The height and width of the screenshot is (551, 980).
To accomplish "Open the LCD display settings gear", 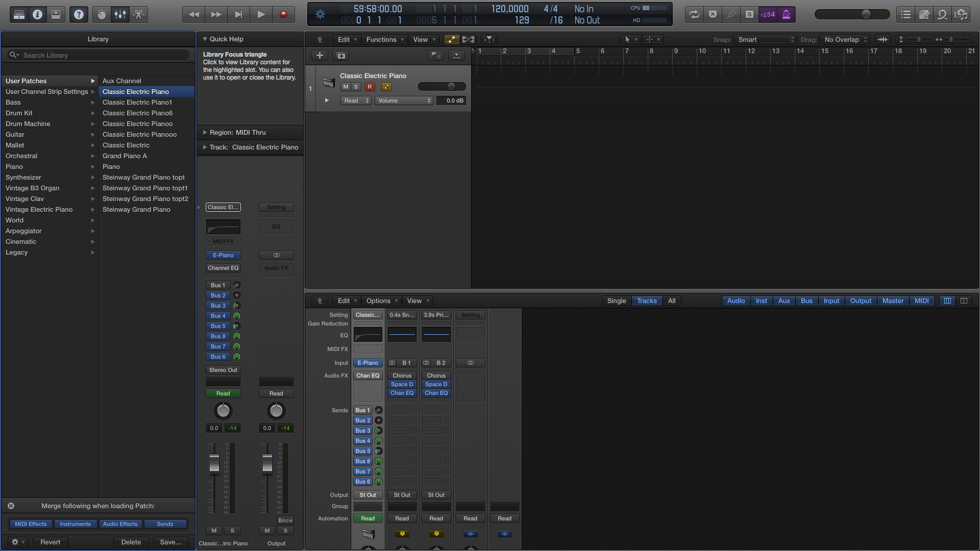I will (x=320, y=14).
